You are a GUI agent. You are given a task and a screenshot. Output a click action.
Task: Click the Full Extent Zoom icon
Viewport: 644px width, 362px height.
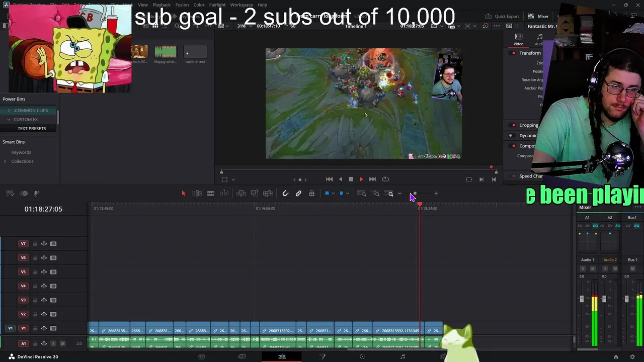pyautogui.click(x=361, y=194)
